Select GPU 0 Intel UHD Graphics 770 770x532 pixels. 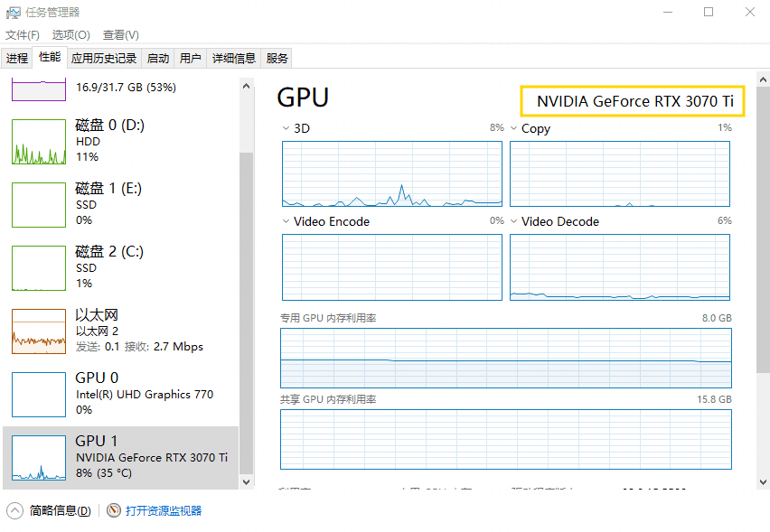(121, 395)
